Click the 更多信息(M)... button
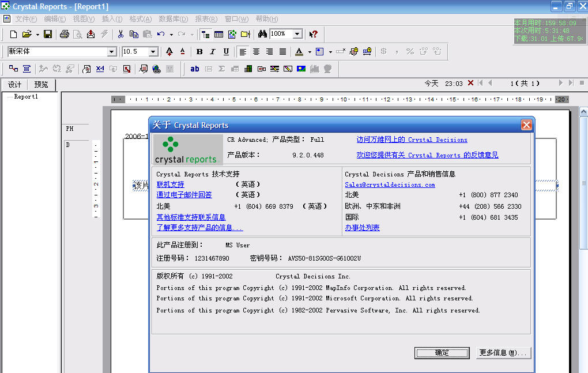Image resolution: width=588 pixels, height=373 pixels. 503,353
